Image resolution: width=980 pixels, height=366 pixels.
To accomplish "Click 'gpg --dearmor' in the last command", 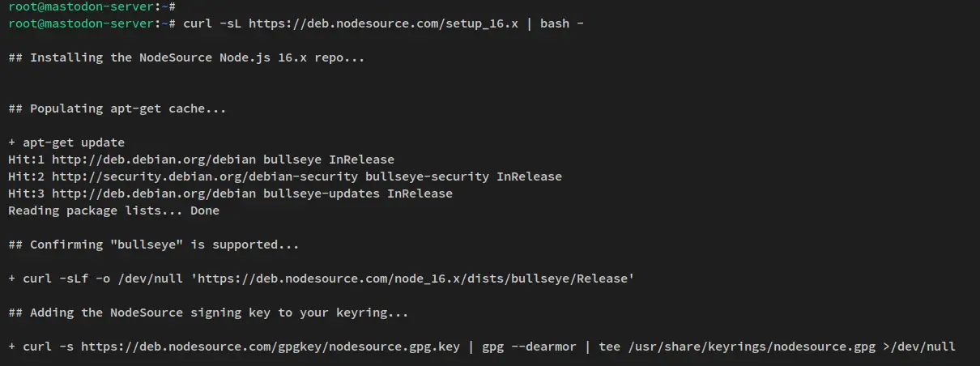I will (530, 347).
